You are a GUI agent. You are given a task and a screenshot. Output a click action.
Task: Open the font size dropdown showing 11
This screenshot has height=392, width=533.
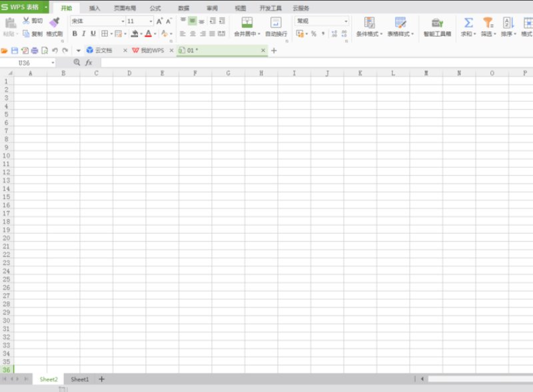coord(151,21)
